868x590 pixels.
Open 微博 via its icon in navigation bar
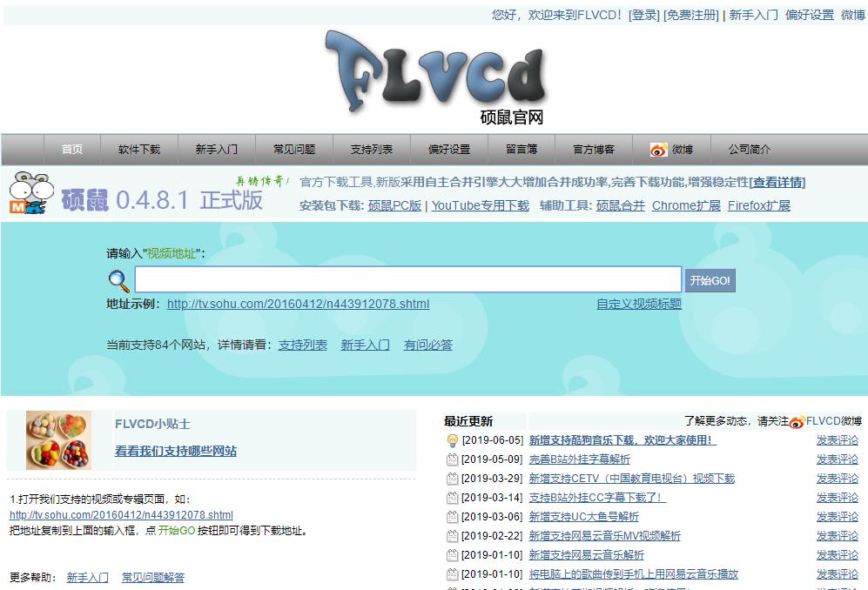[659, 149]
